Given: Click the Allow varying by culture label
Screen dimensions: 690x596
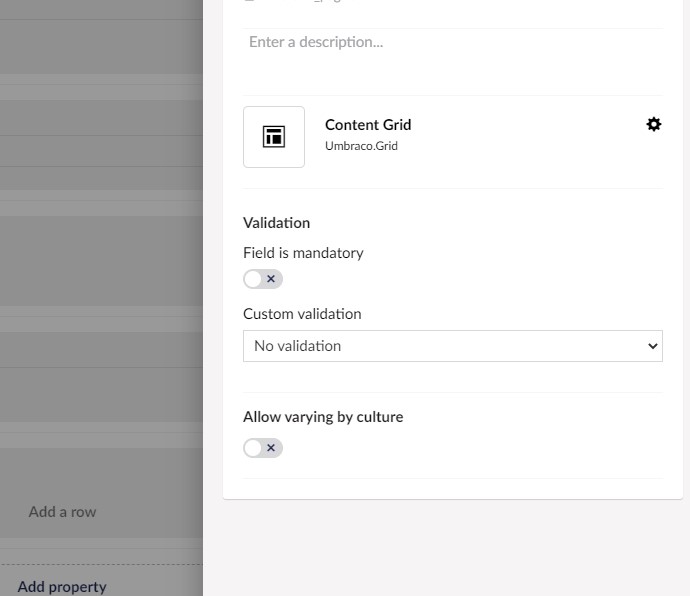Looking at the screenshot, I should (323, 417).
